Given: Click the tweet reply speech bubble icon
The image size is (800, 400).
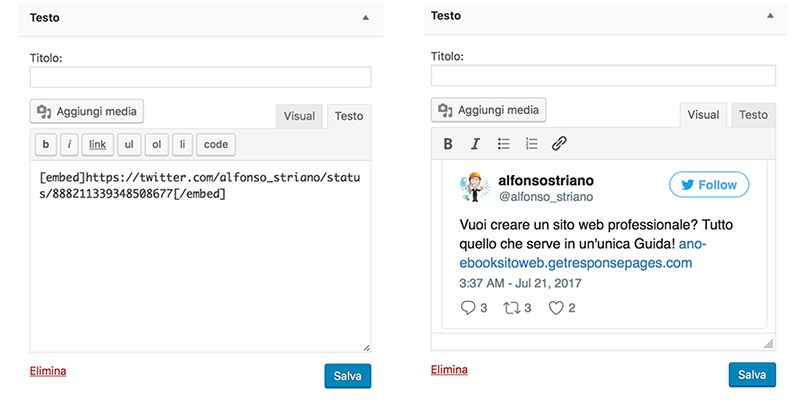Looking at the screenshot, I should coord(467,308).
